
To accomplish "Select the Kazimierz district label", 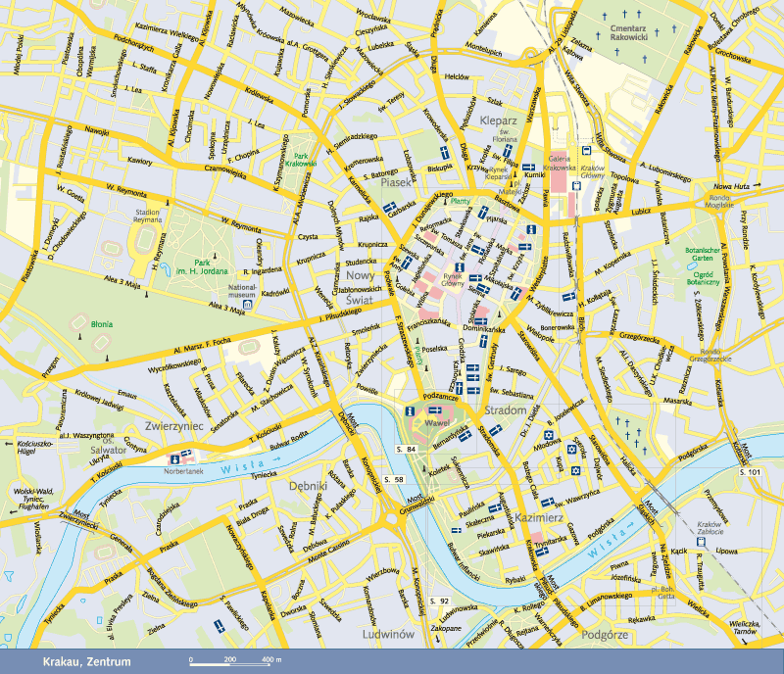I will pyautogui.click(x=535, y=514).
